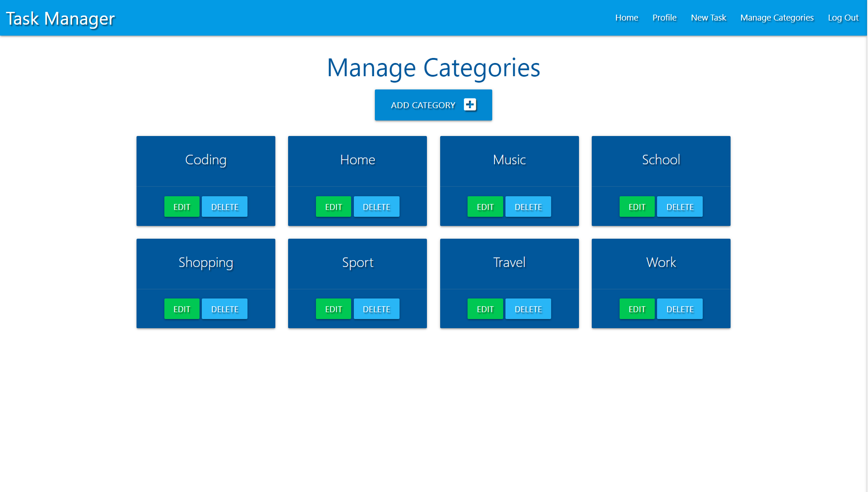
Task: Click the Manage Categories page heading
Action: tap(434, 68)
